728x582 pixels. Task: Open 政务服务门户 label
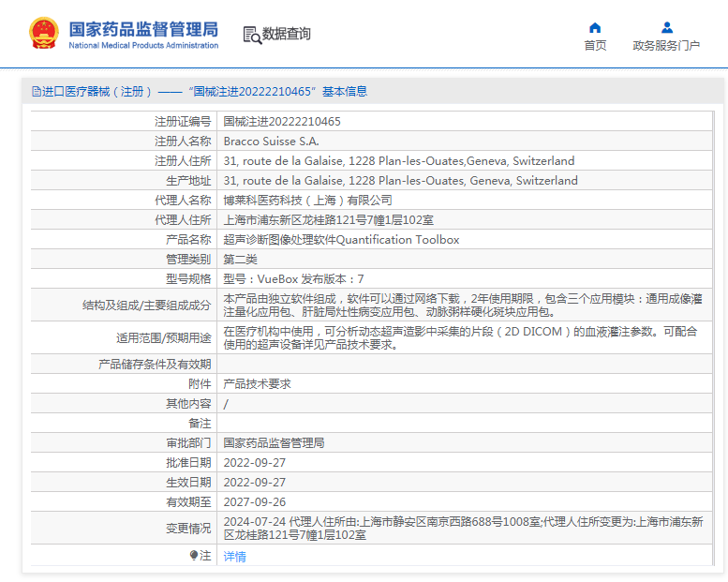(x=666, y=46)
